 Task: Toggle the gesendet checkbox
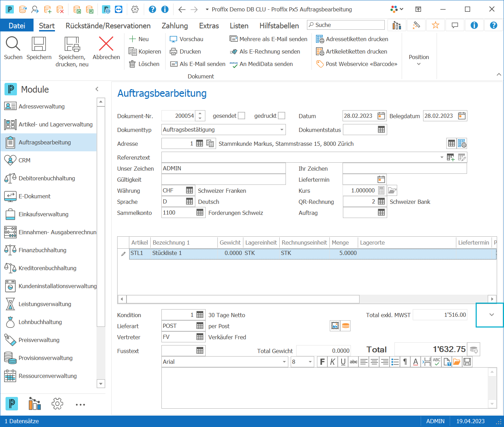coord(242,116)
